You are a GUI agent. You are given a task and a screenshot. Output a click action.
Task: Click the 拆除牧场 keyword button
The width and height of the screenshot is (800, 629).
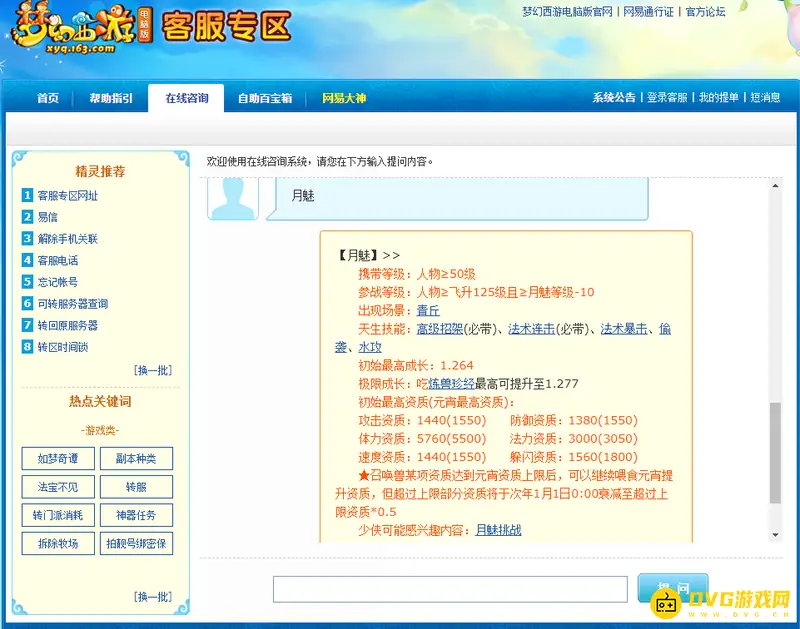58,543
